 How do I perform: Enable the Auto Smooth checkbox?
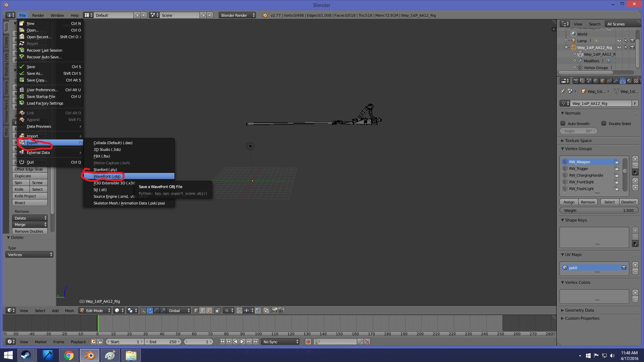pyautogui.click(x=563, y=124)
